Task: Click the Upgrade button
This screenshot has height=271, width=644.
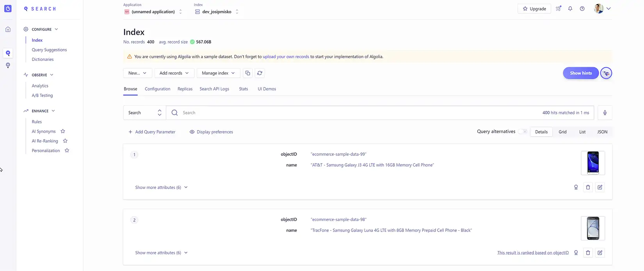Action: point(534,9)
